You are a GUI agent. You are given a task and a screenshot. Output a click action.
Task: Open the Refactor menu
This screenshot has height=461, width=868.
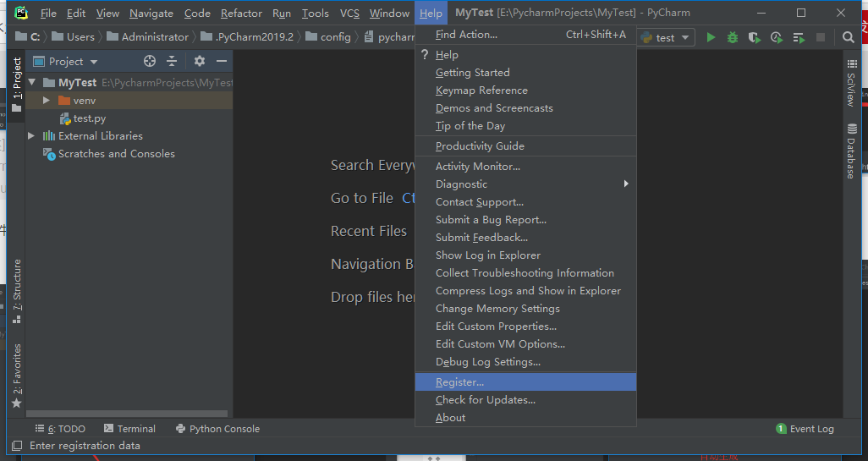[x=241, y=13]
